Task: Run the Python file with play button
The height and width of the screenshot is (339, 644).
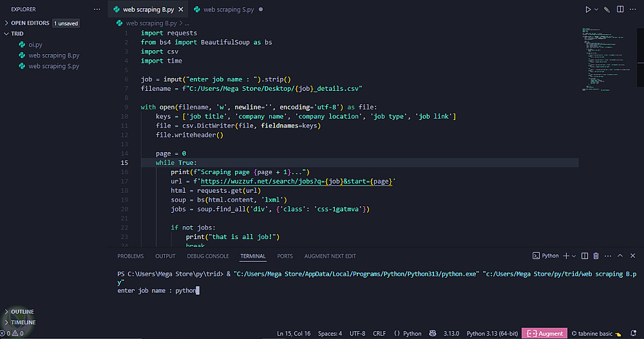Action: [588, 10]
